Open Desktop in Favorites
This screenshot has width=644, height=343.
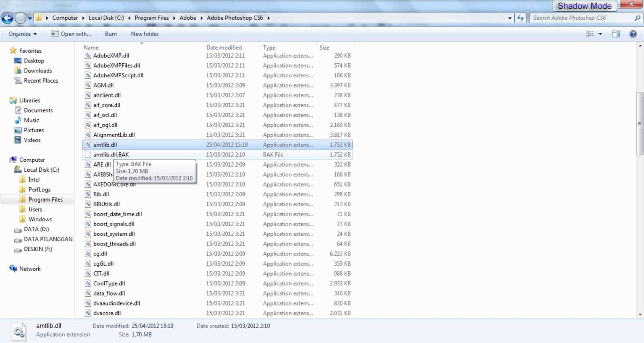click(x=34, y=61)
